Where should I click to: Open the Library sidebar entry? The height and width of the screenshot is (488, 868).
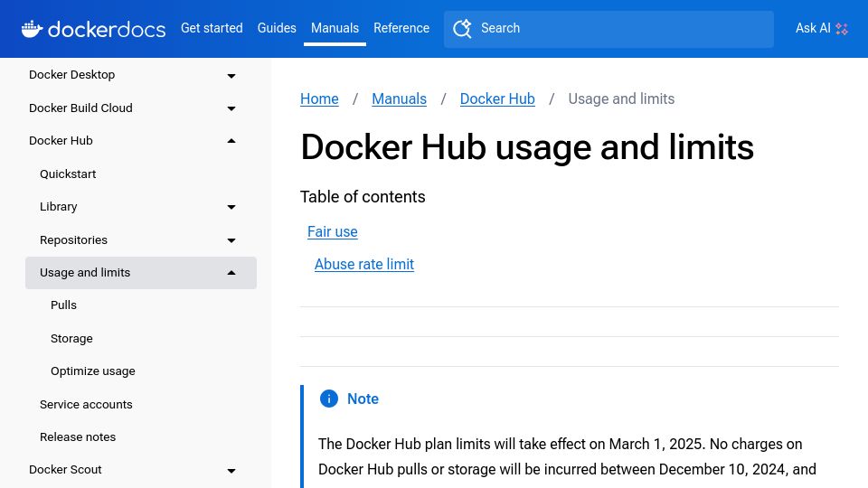point(59,206)
